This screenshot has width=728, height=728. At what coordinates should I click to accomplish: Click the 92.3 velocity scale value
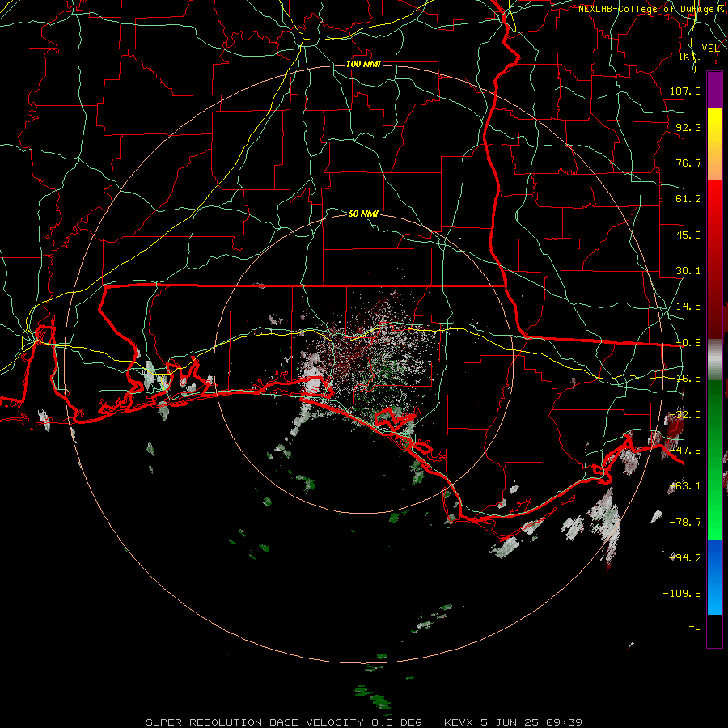tap(688, 127)
